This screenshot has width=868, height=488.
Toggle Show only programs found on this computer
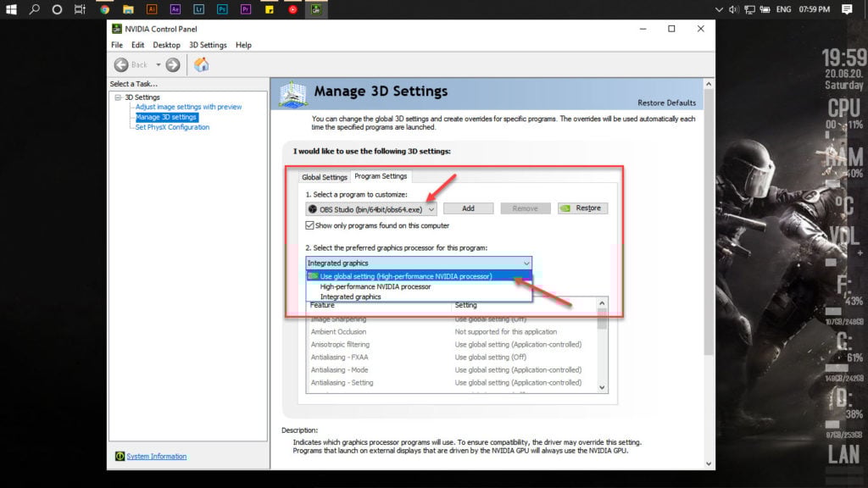(x=309, y=225)
